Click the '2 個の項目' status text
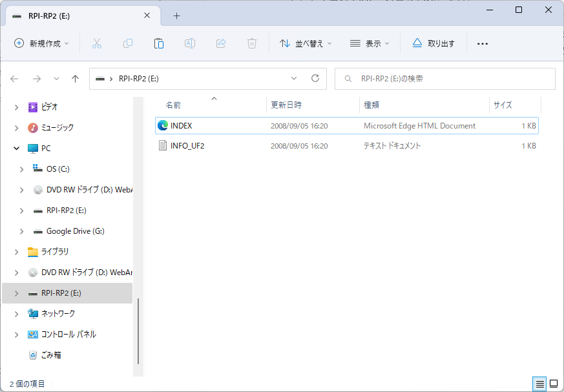The width and height of the screenshot is (564, 392). coord(27,384)
